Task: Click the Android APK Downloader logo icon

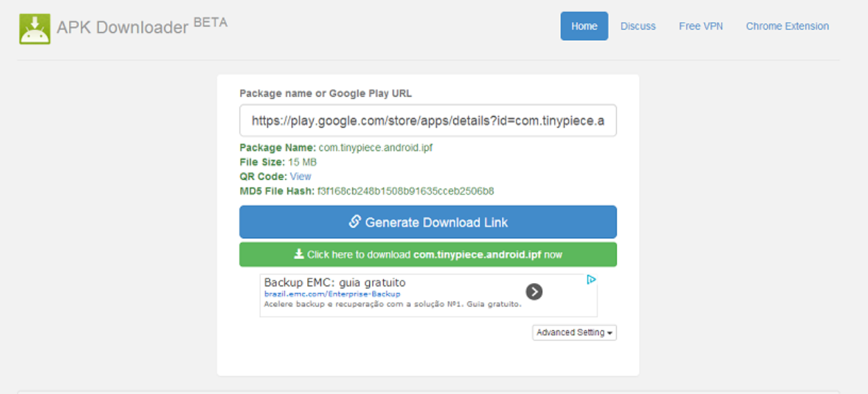Action: [x=35, y=28]
